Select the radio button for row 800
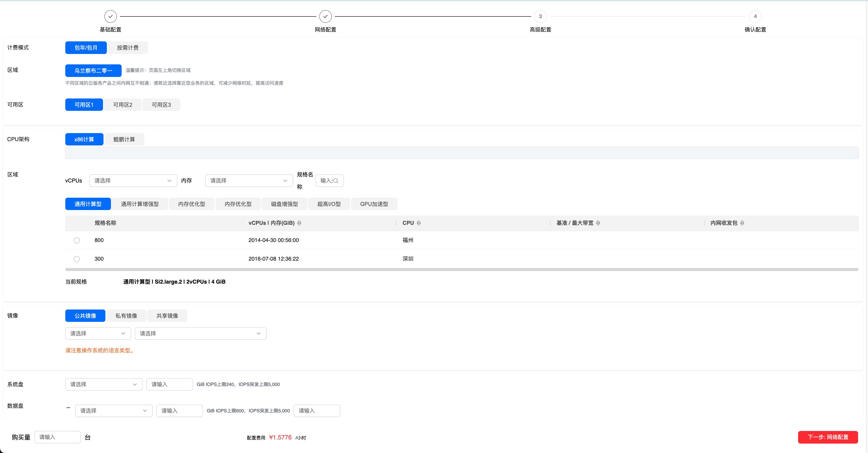Image resolution: width=868 pixels, height=453 pixels. click(x=77, y=241)
